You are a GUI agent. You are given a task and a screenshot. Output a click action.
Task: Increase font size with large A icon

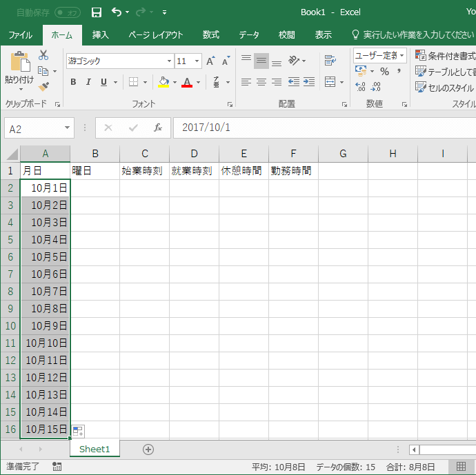click(210, 61)
